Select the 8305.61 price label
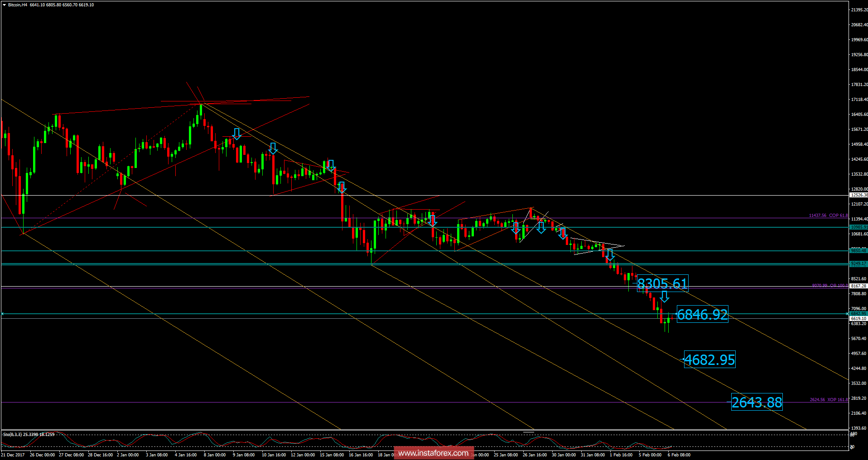 (x=662, y=283)
